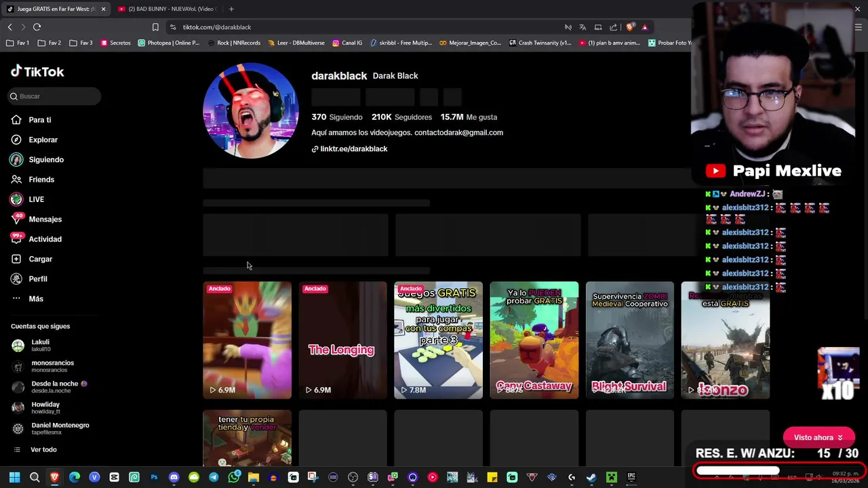Screen dimensions: 868x488
Task: Open first pinned video with 6.9M views
Action: (x=247, y=340)
